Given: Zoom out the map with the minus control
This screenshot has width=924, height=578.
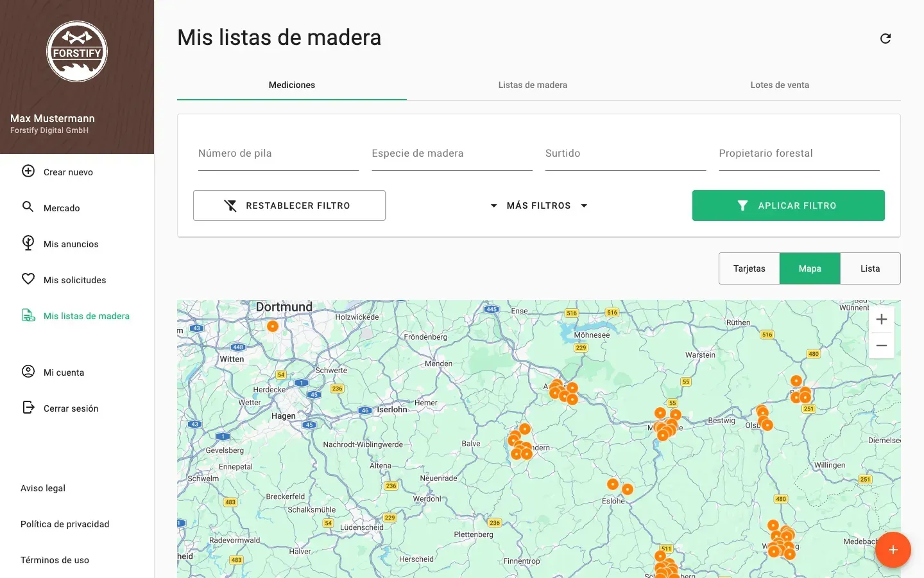Looking at the screenshot, I should click(x=882, y=346).
